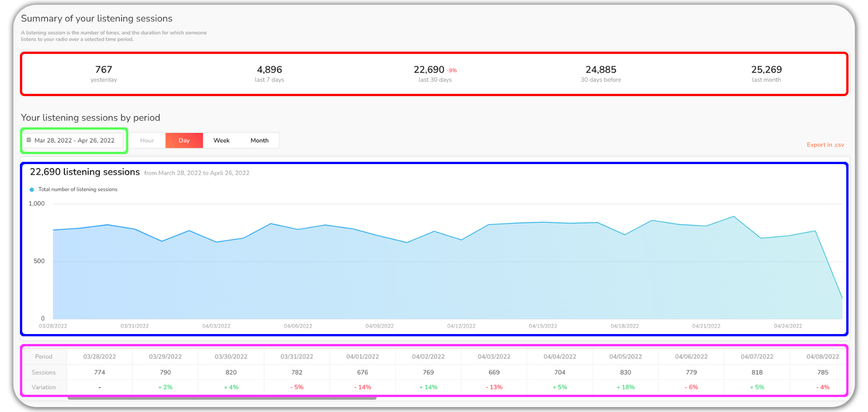Viewport: 868px width, 412px height.
Task: Click the 03/28/2022 table column header
Action: [x=100, y=357]
